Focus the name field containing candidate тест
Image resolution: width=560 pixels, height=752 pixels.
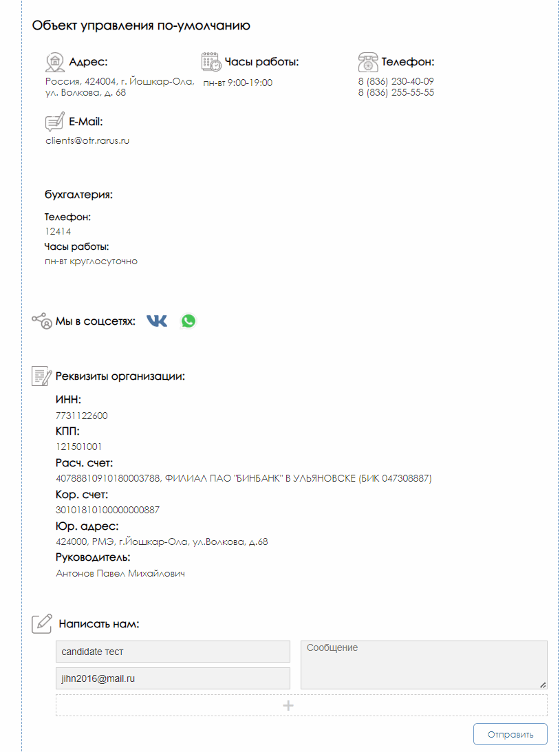pyautogui.click(x=173, y=652)
